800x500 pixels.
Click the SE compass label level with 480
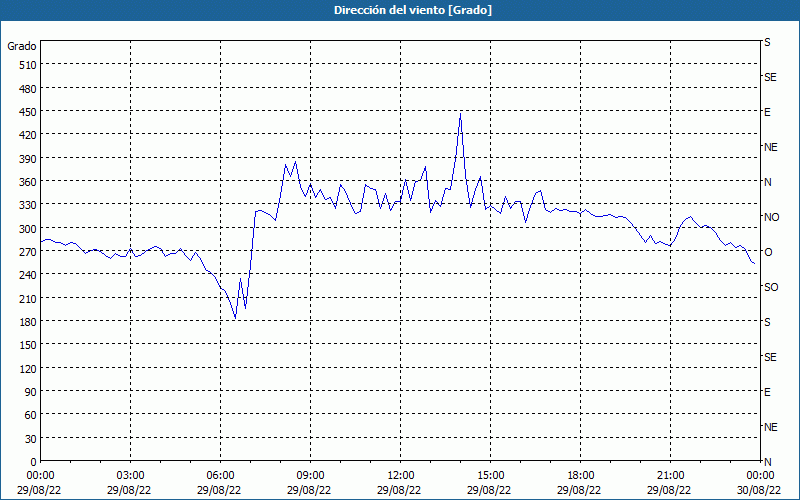coord(770,77)
